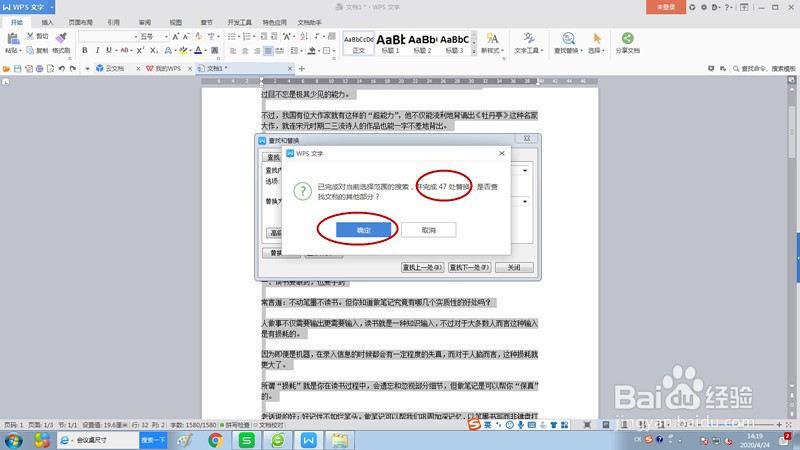The width and height of the screenshot is (800, 450).
Task: Click the clear formatting icon
Action: point(198,36)
